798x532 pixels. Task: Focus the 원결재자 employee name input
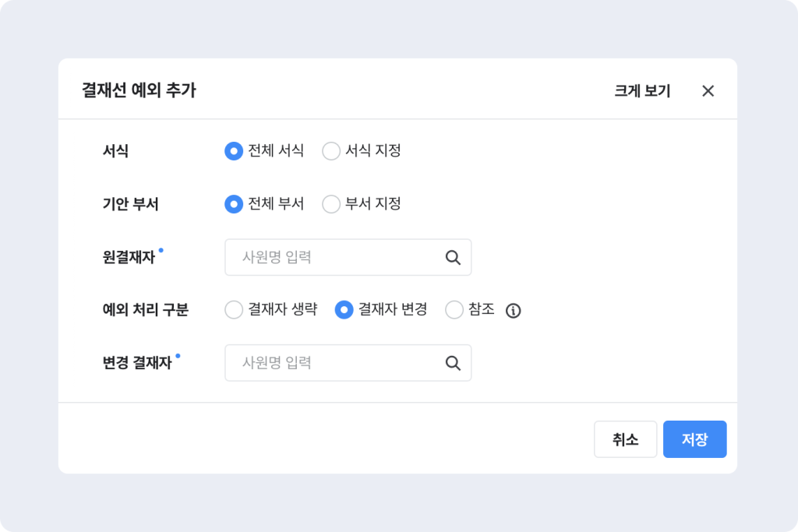tap(335, 257)
